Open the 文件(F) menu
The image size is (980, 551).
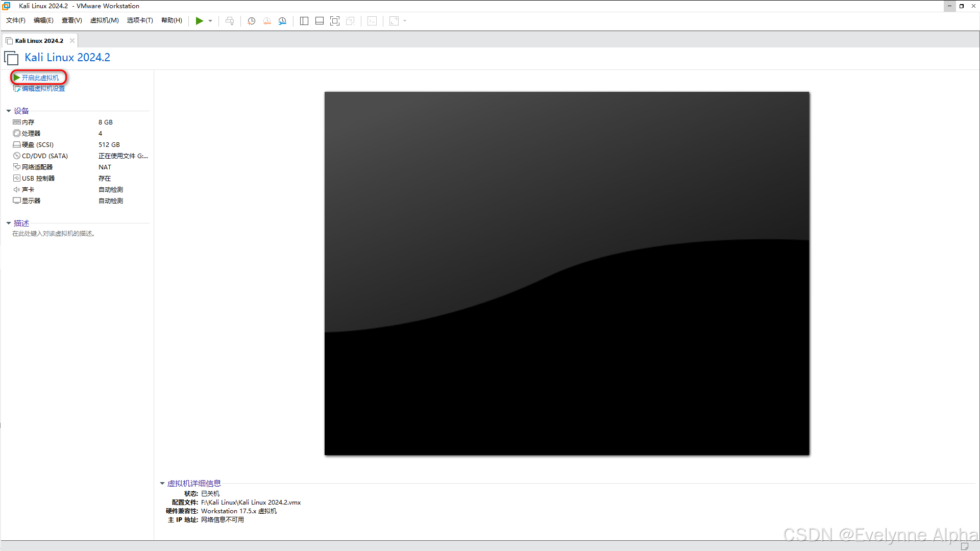pyautogui.click(x=16, y=20)
